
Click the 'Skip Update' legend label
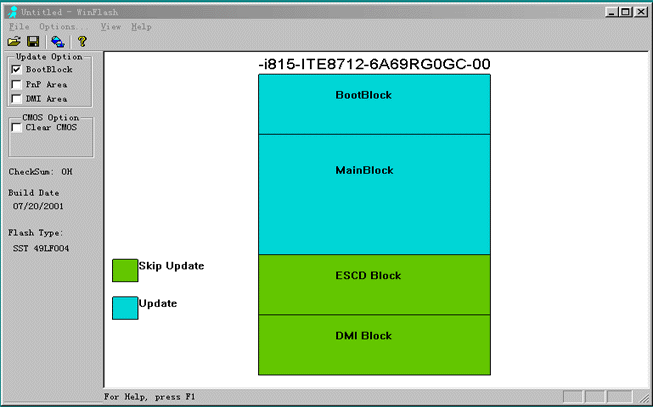[171, 266]
